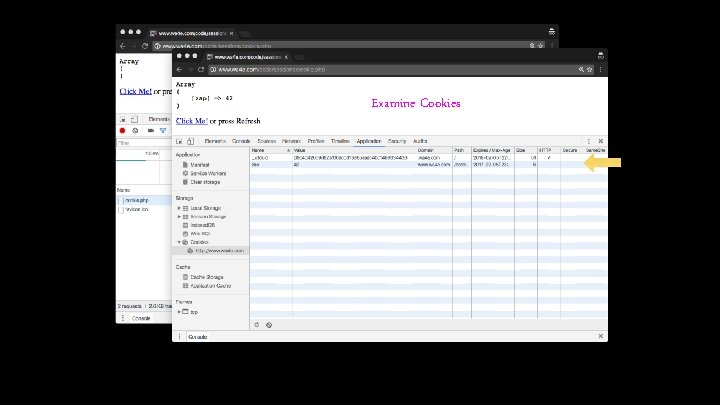Switch to the Profiles tab
This screenshot has width=720, height=405.
coord(316,141)
